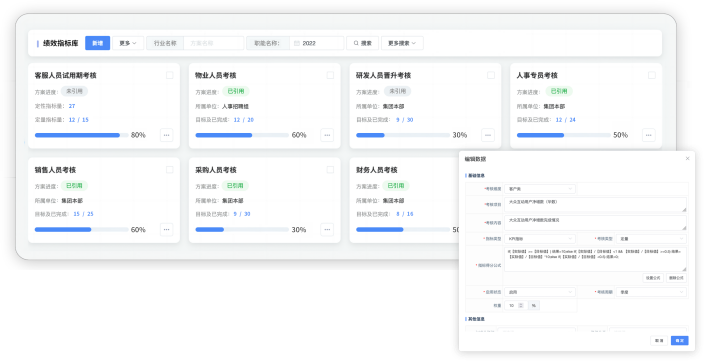Expand the 更多 dropdown in toolbar
Viewport: 704px width, 362px height.
[x=128, y=43]
